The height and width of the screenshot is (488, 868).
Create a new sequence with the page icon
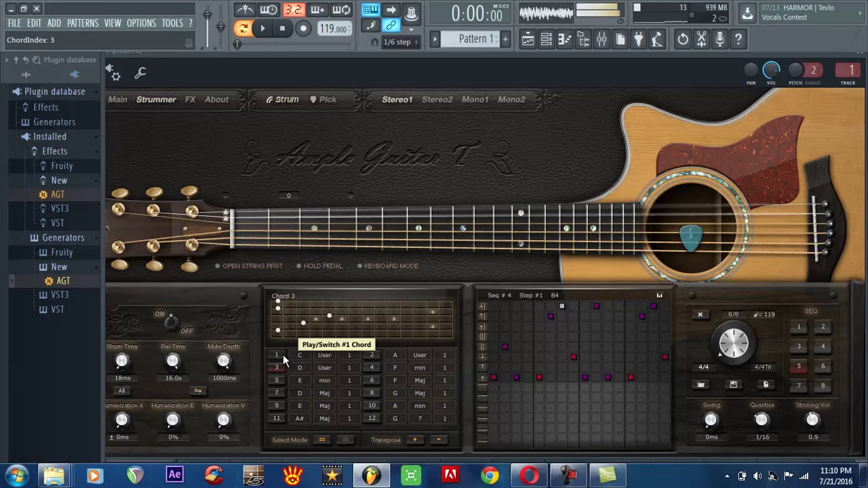click(x=766, y=385)
